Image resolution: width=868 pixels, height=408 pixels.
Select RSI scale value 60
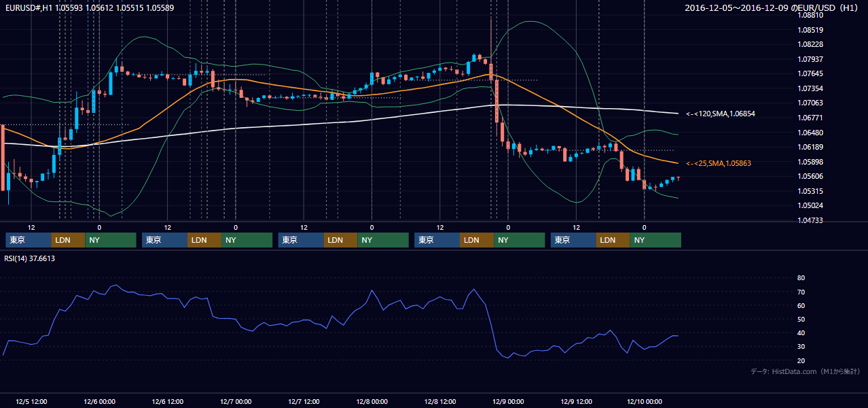click(801, 305)
